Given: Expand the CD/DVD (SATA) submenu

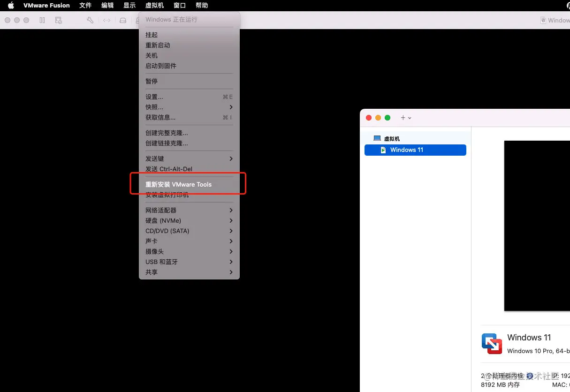Looking at the screenshot, I should 189,231.
